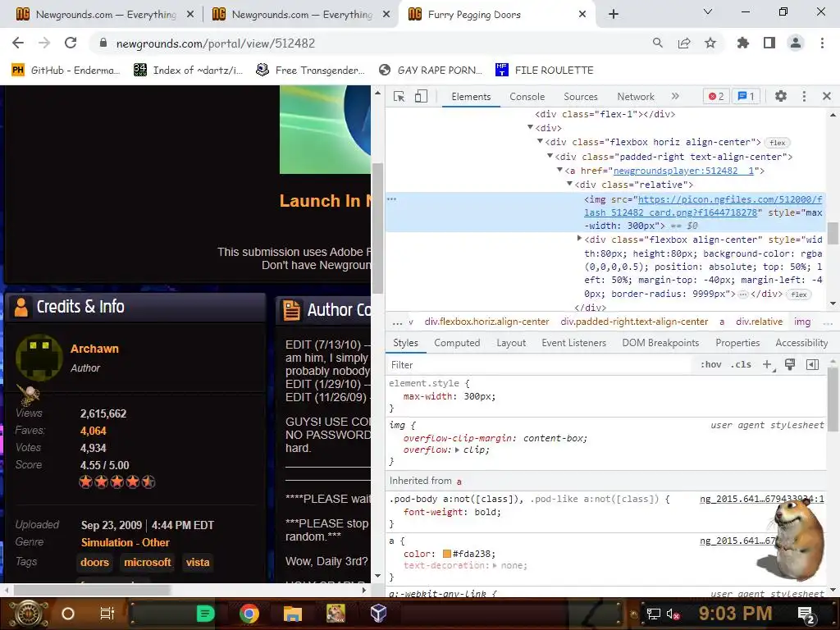Collapse the bare <div> node arrow
Screen dimensions: 840x630
(x=530, y=127)
